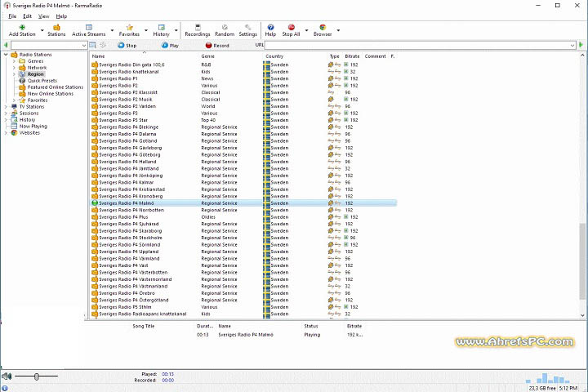
Task: Click the volume slider handle
Action: click(x=37, y=376)
